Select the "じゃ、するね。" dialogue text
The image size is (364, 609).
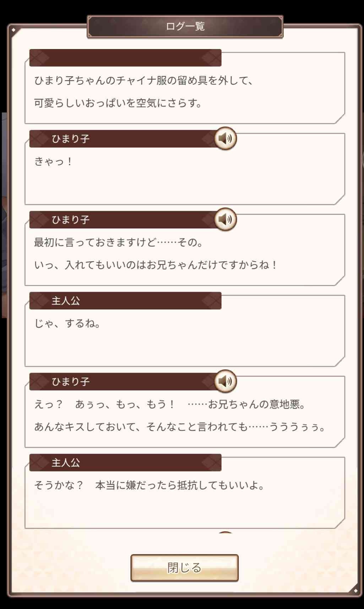pos(67,324)
